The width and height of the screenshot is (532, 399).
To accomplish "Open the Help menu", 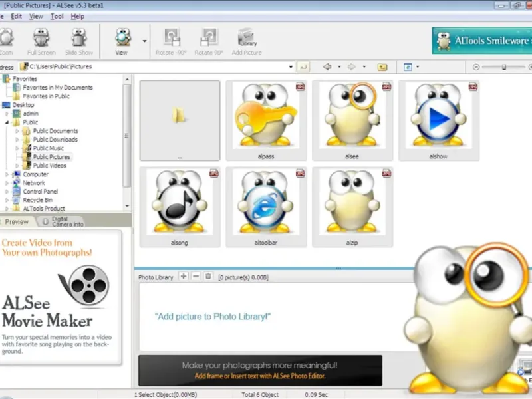I will (77, 16).
